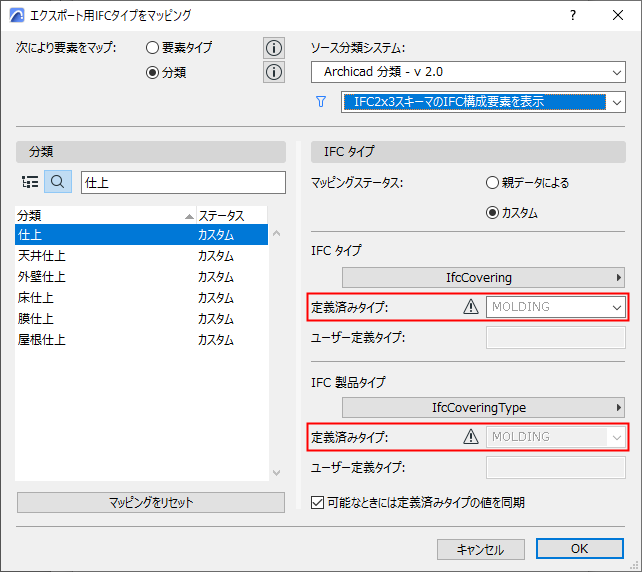The height and width of the screenshot is (572, 642).
Task: Click the search field containing 仕上
Action: pyautogui.click(x=183, y=182)
